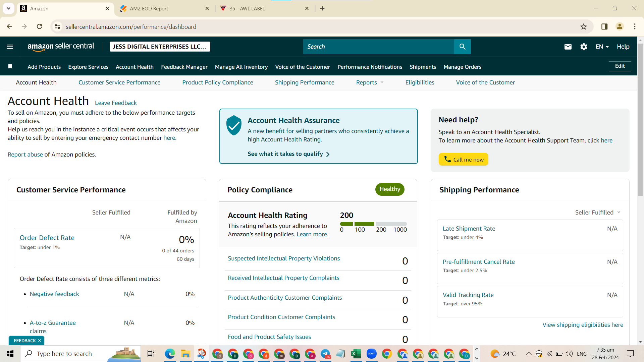The height and width of the screenshot is (362, 644).
Task: Open Manage All Inventory
Action: [x=241, y=67]
